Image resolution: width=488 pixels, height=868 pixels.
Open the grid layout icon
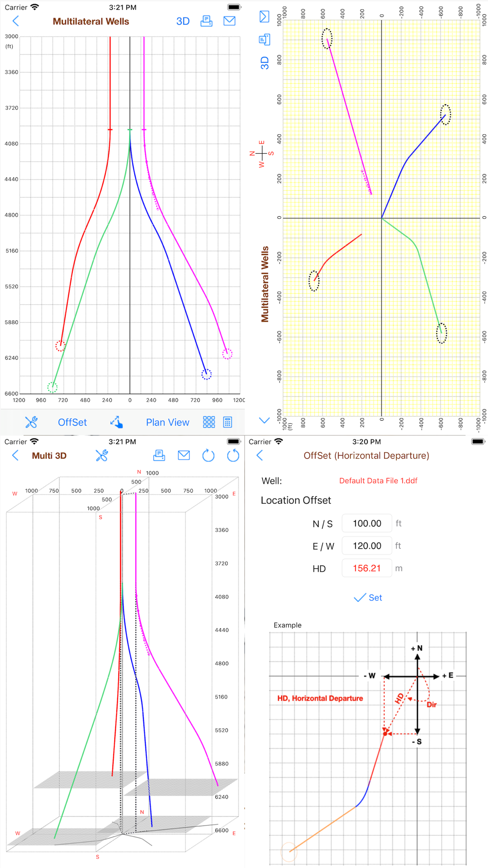coord(209,422)
